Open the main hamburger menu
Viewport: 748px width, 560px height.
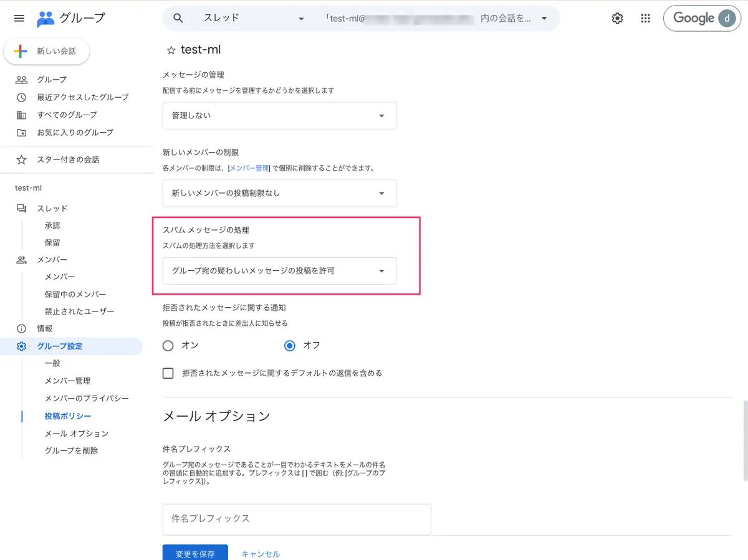19,18
